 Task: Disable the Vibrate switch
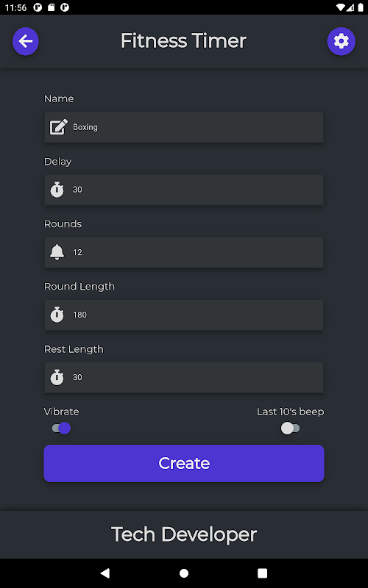pyautogui.click(x=61, y=429)
